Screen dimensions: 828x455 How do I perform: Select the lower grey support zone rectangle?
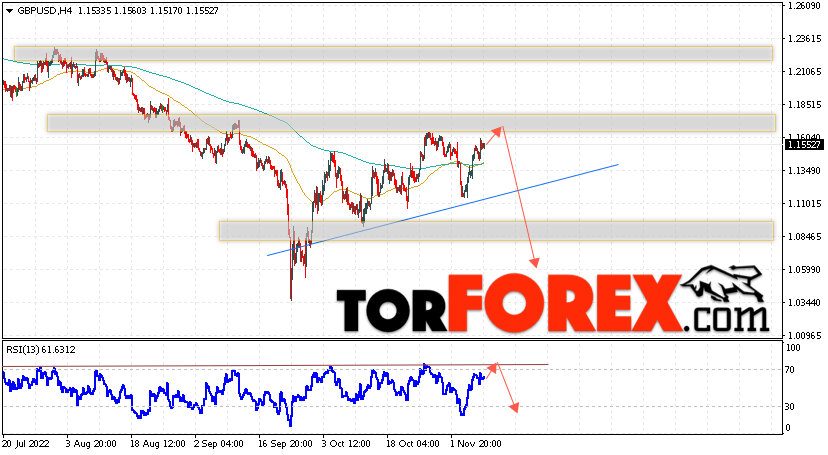pos(496,231)
